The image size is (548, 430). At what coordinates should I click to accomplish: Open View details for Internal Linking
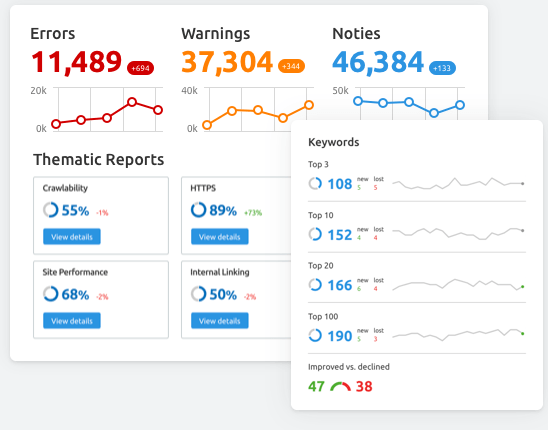pos(219,321)
